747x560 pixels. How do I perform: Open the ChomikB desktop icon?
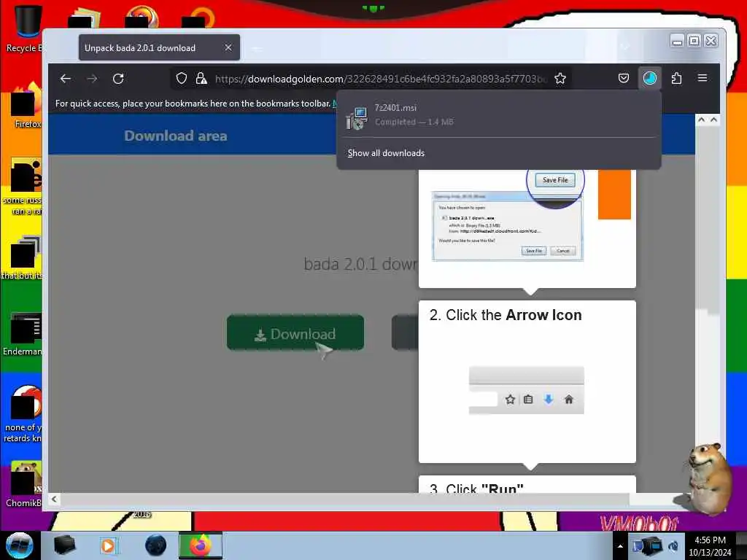coord(24,483)
